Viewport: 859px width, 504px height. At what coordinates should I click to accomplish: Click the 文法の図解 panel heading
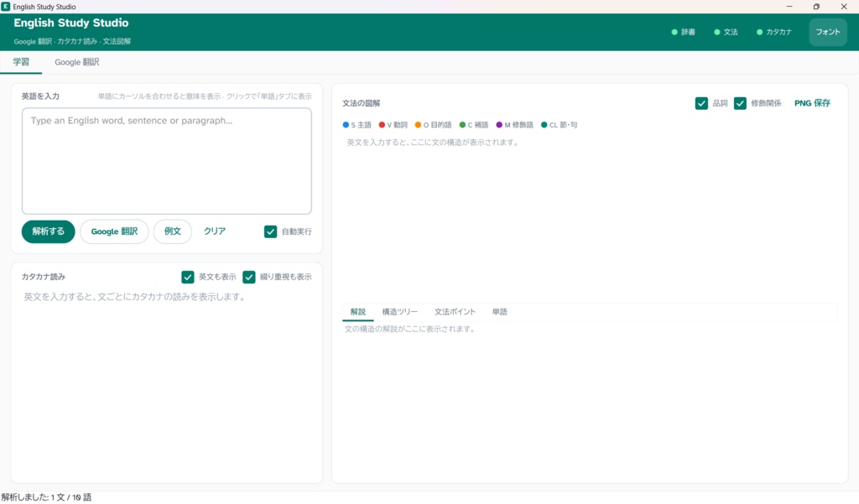point(361,103)
